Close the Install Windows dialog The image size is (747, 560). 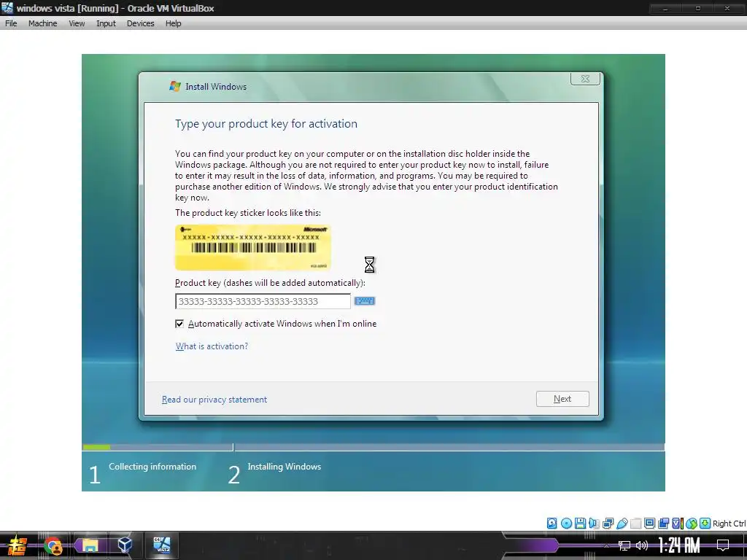[586, 79]
